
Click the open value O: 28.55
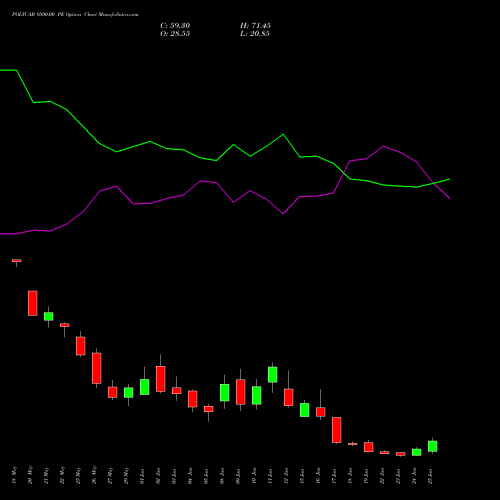[x=175, y=34]
